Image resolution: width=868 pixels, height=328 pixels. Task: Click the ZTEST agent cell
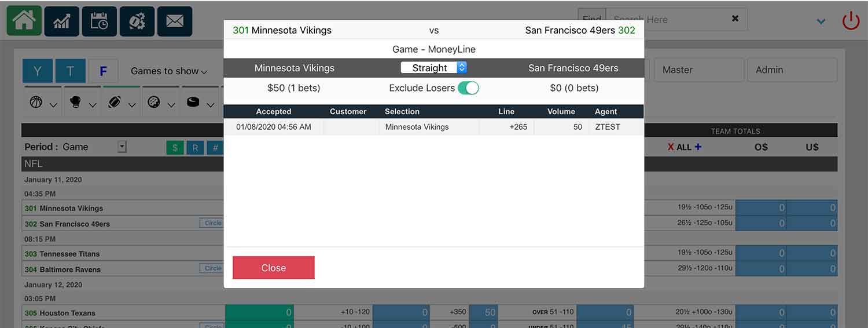tap(608, 127)
